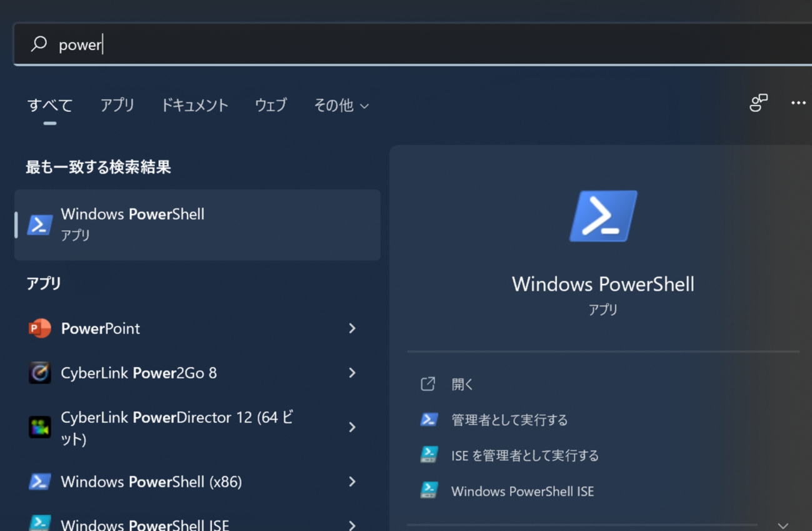Click the Windows PowerShell best match icon

click(39, 225)
